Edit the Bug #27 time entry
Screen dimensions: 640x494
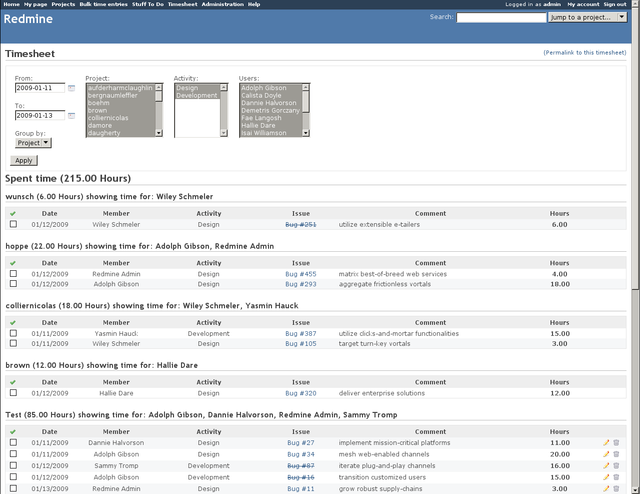point(606,443)
